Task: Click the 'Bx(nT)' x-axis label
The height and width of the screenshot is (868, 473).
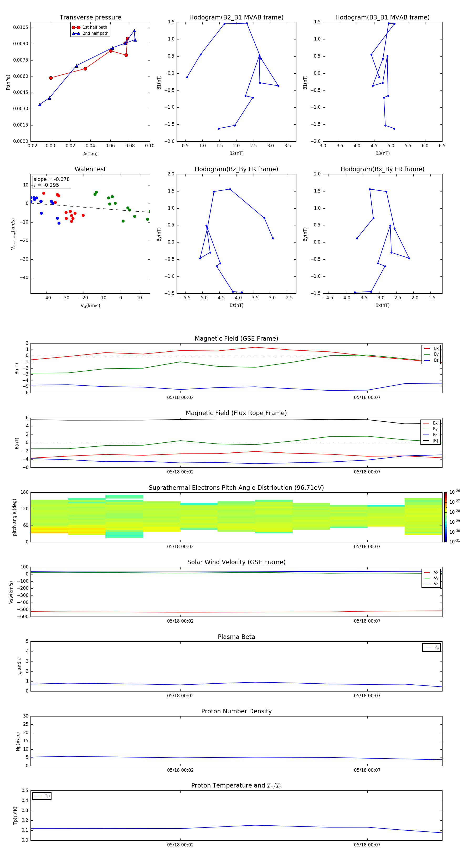Action: point(382,305)
